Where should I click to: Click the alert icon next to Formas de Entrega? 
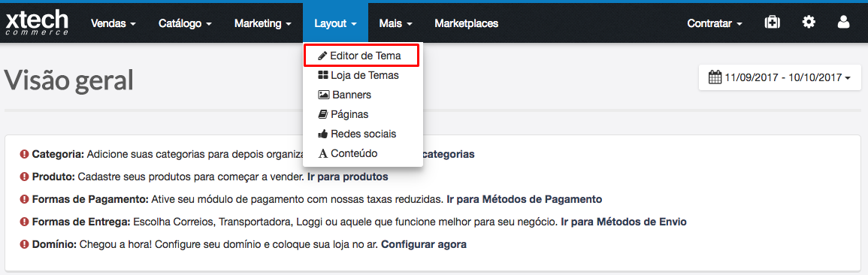tap(24, 222)
